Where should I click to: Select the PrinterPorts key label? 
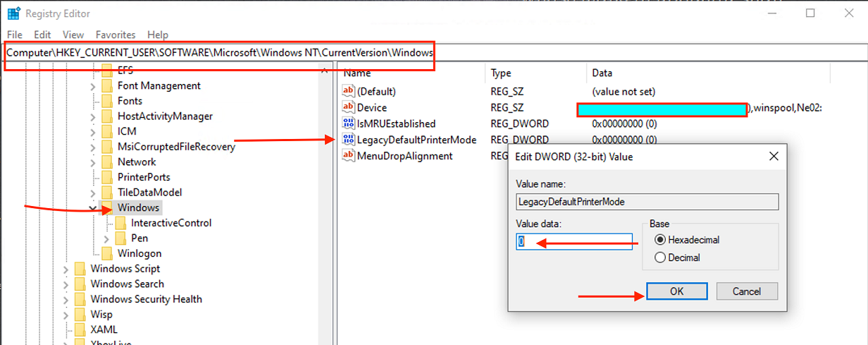(144, 177)
